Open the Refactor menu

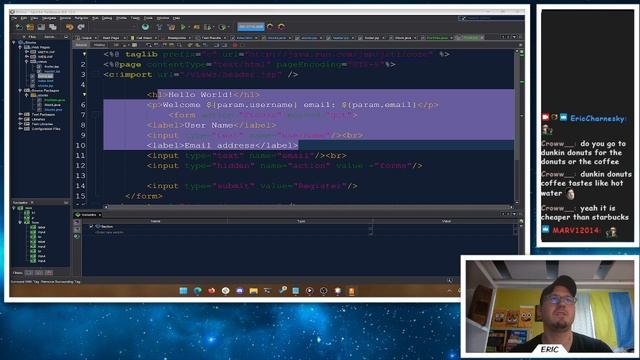[81, 18]
